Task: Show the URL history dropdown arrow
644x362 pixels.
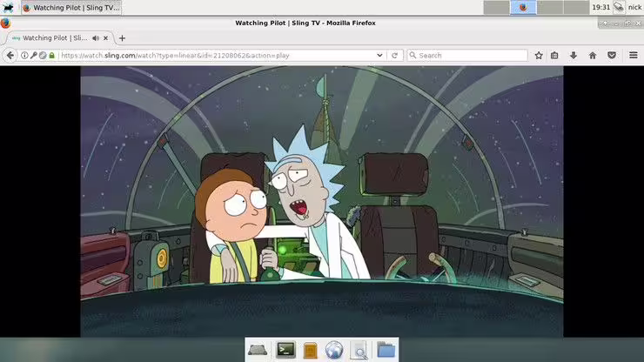Action: pos(379,55)
